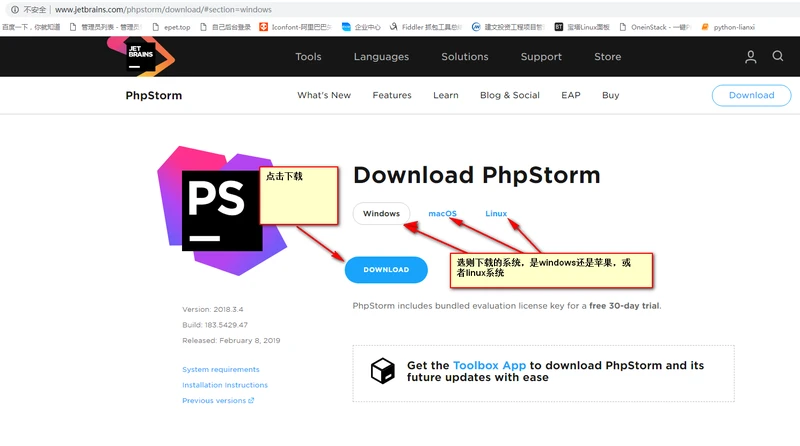Open the account profile icon

[751, 57]
